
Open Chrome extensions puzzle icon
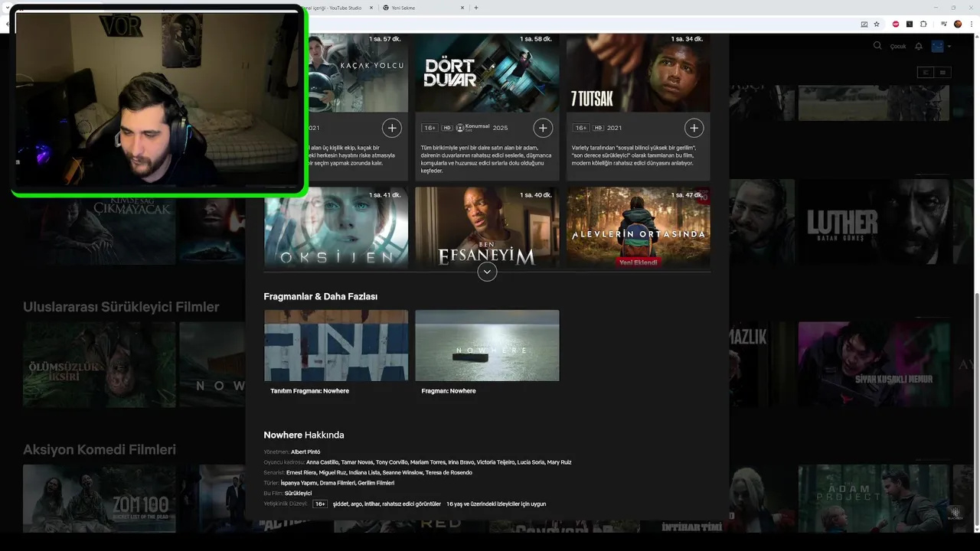pos(923,24)
